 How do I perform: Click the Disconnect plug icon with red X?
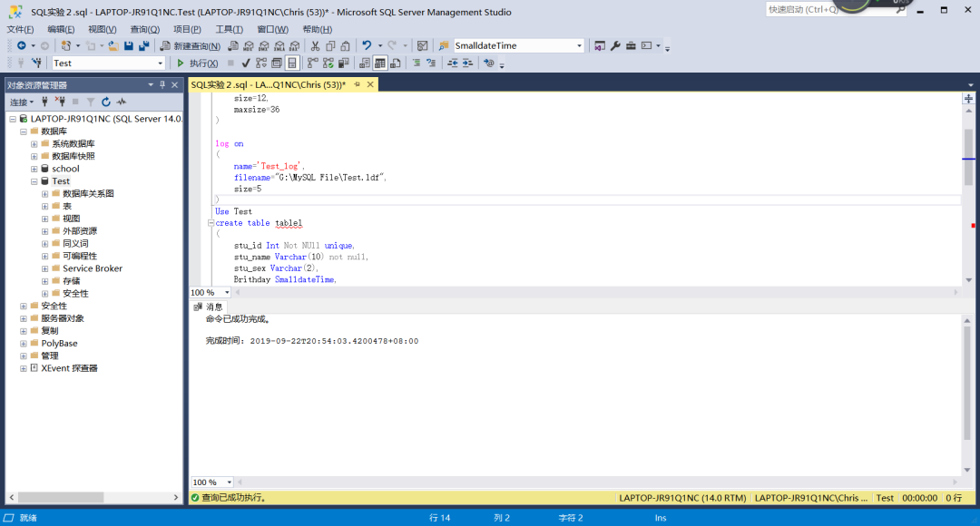point(60,102)
